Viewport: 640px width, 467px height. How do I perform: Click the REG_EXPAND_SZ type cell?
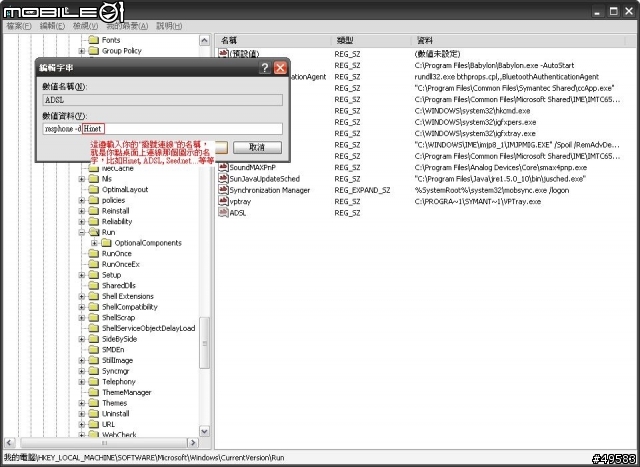[x=362, y=190]
